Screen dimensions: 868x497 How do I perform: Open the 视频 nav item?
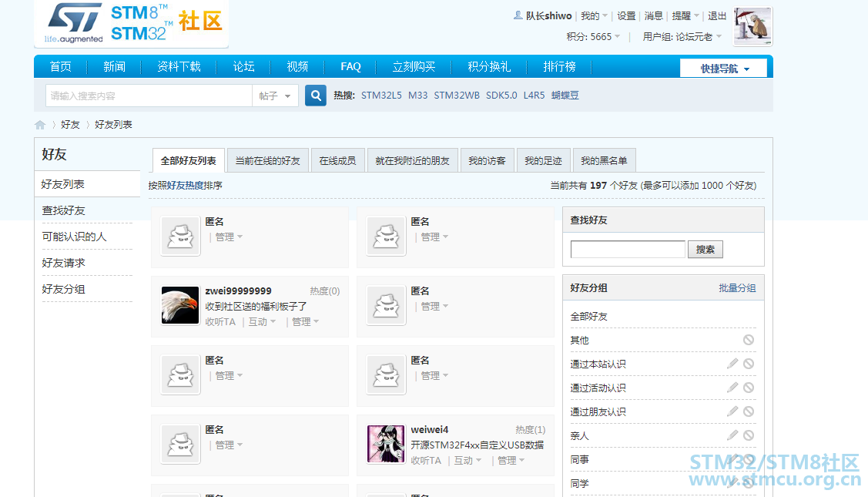pos(297,66)
